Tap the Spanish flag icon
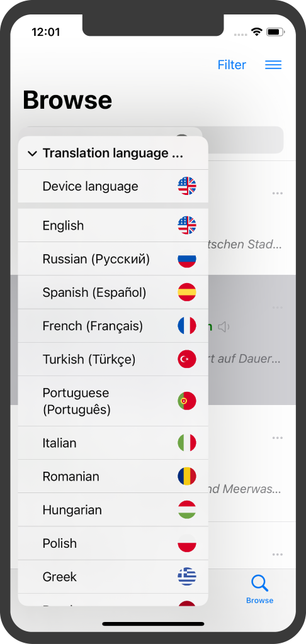Screen dimensions: 306x644 click(187, 292)
